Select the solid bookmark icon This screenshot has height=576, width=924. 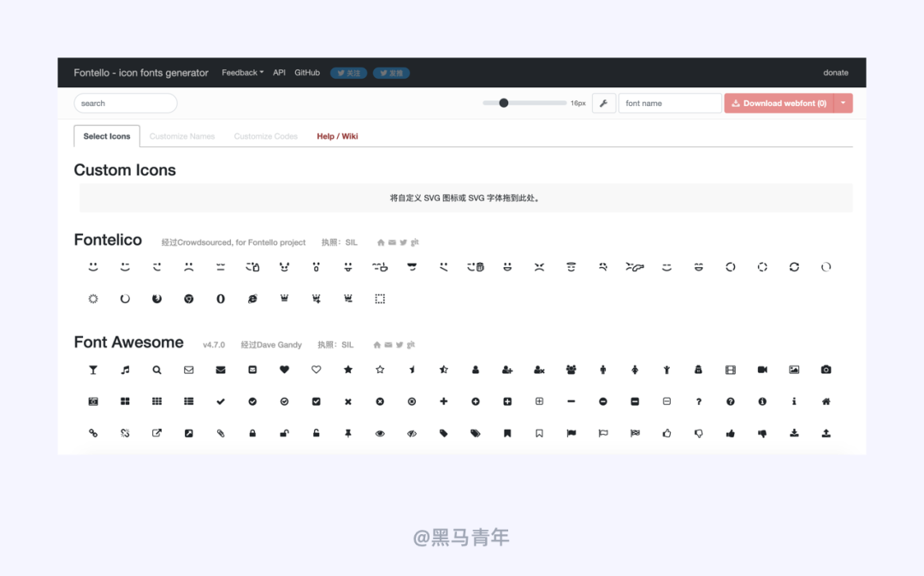click(506, 433)
